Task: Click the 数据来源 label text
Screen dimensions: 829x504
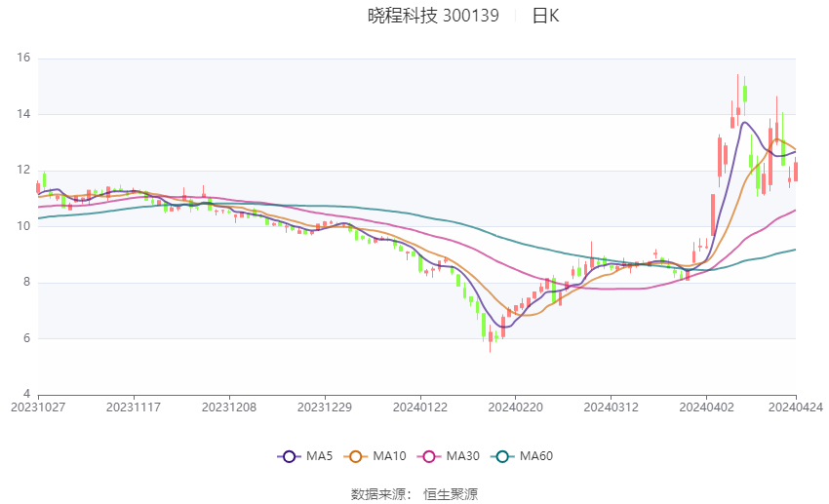Action: (377, 494)
